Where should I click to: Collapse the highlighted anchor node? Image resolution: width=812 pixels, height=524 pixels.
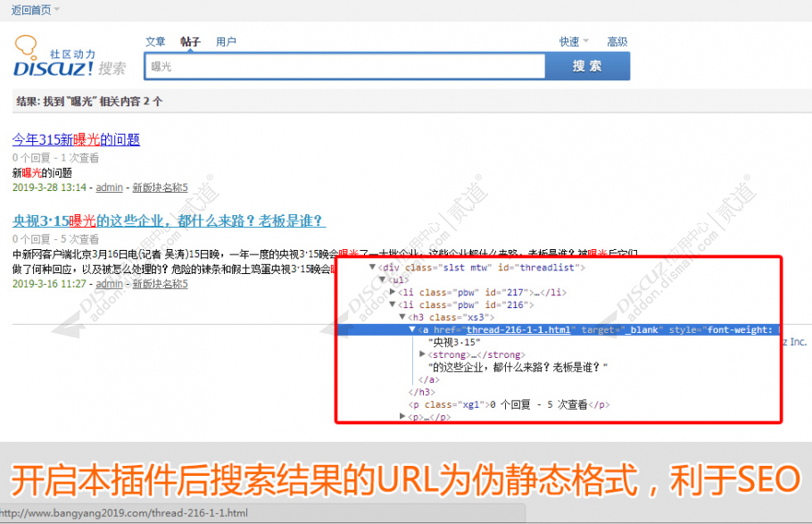click(x=412, y=329)
